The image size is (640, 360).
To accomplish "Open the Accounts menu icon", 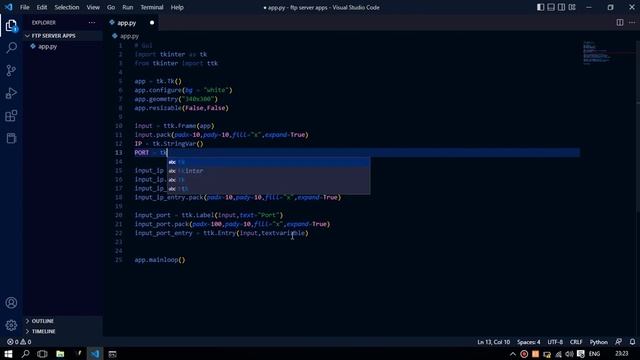I will (x=11, y=303).
